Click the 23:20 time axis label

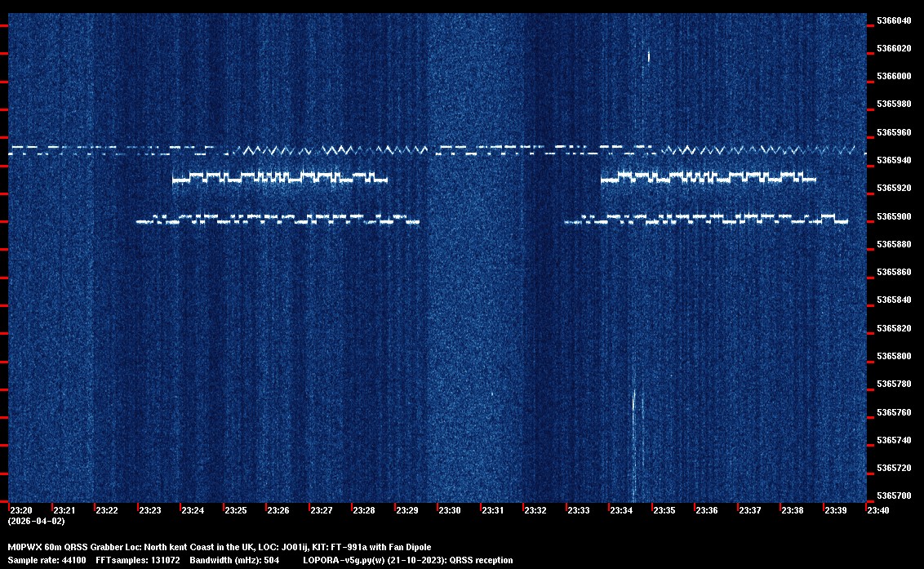coord(20,510)
